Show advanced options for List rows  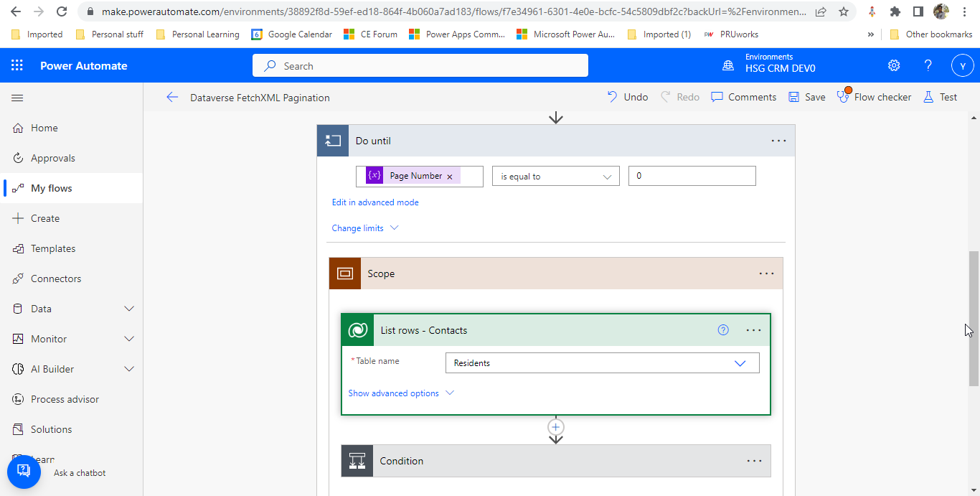coord(400,393)
